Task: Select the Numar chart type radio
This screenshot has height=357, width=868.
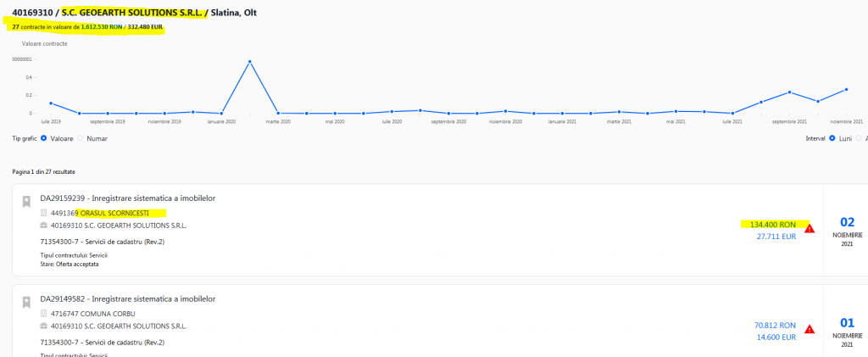Action: tap(80, 138)
